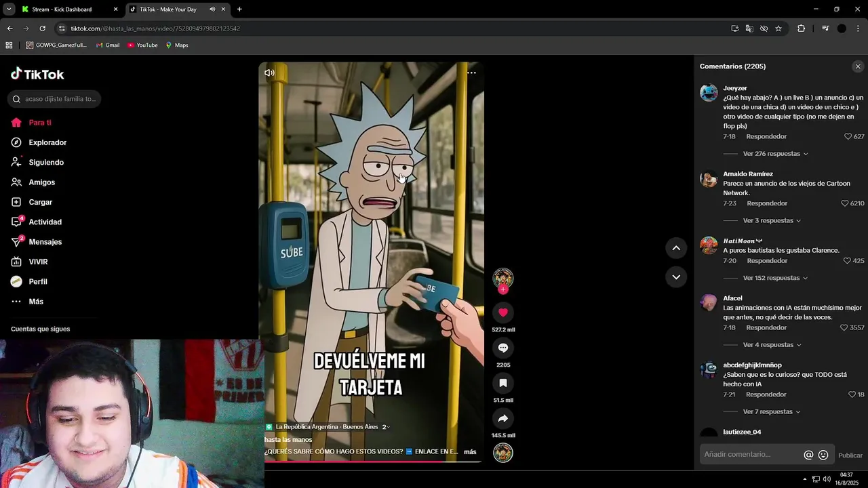
Task: Open Chrome three-dots menu
Action: point(859,28)
